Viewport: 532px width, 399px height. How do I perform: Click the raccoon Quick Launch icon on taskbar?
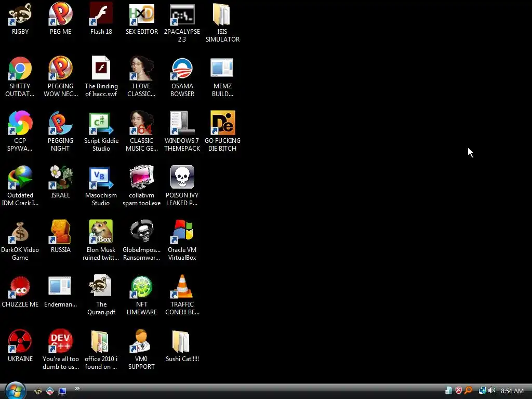[x=38, y=391]
